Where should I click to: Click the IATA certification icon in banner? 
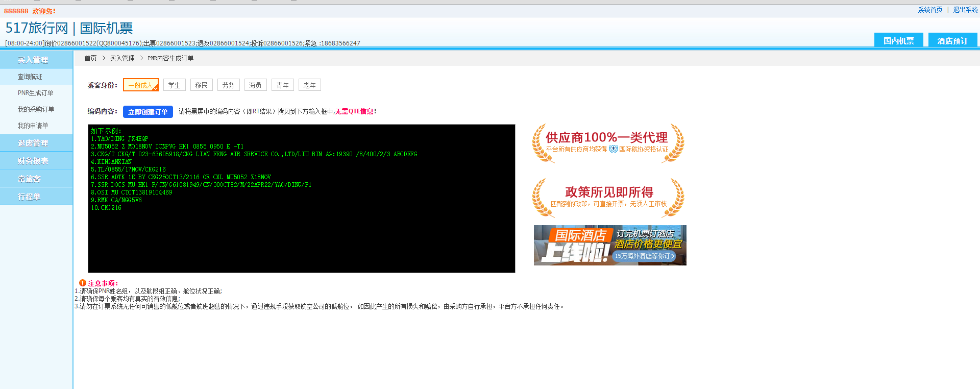point(614,149)
